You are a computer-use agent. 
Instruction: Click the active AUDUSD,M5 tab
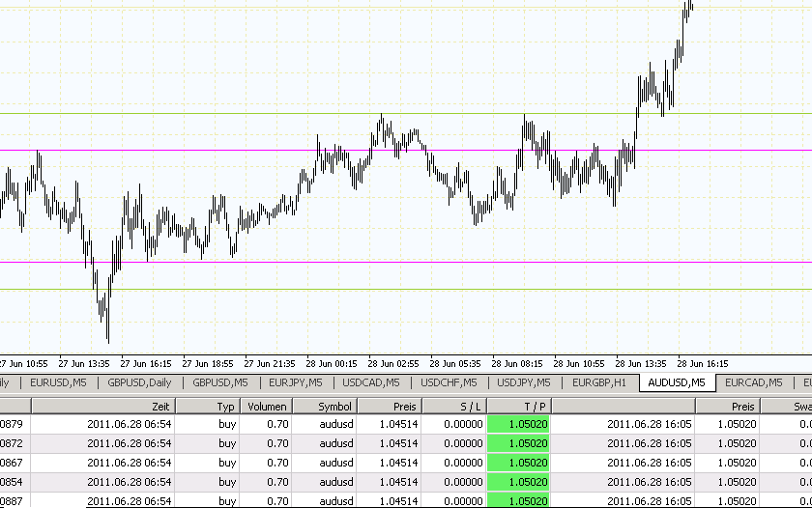[677, 382]
